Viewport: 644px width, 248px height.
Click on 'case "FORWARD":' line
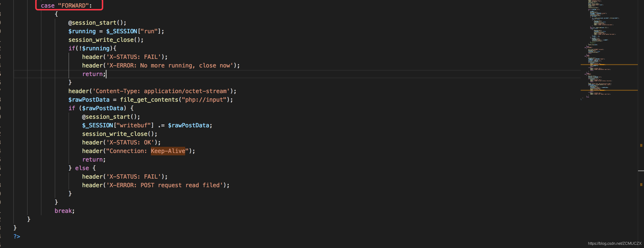pos(66,5)
